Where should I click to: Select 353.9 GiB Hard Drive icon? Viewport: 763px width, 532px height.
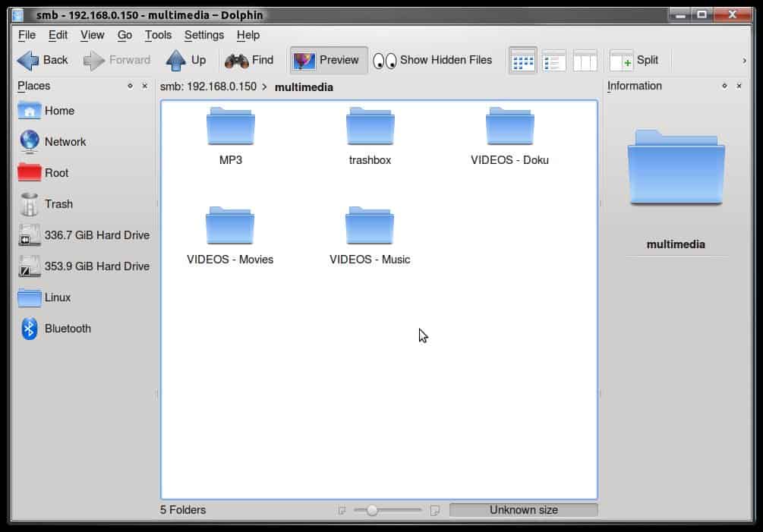click(29, 266)
